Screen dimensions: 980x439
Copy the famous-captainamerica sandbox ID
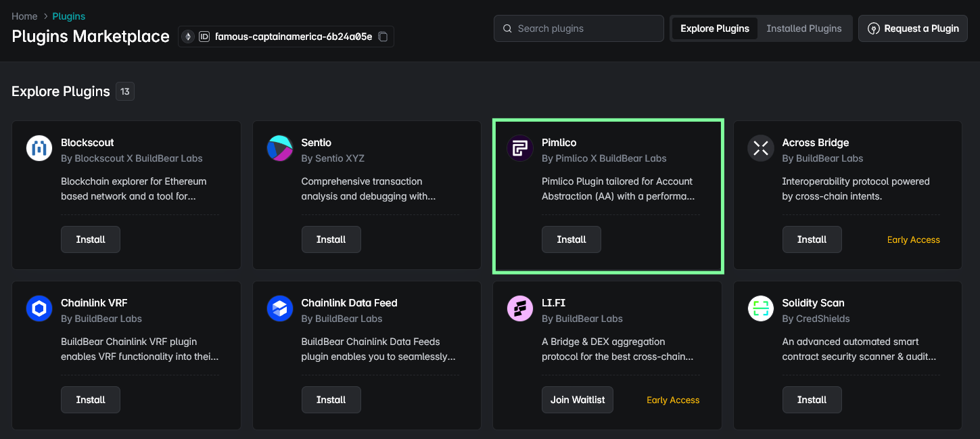point(382,37)
